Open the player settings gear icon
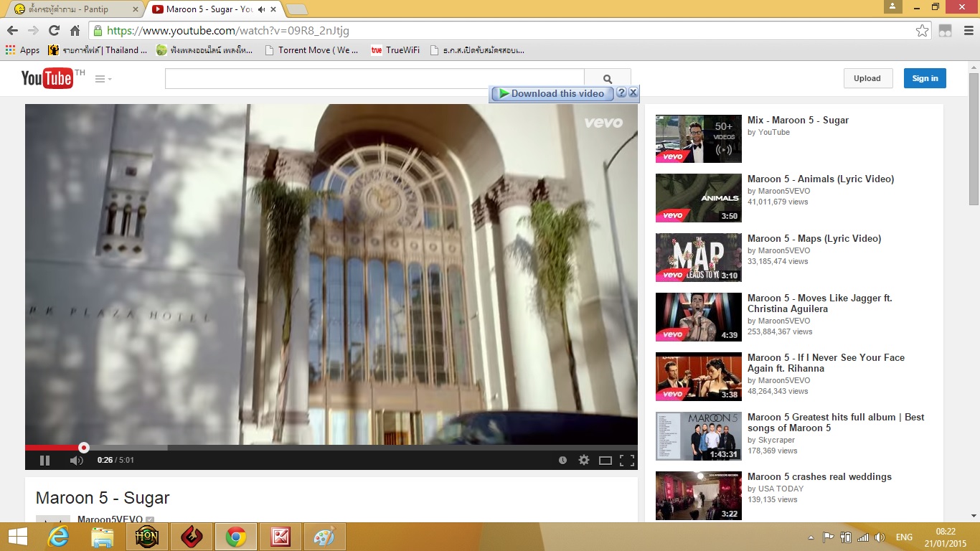Viewport: 980px width, 551px height. click(x=584, y=461)
